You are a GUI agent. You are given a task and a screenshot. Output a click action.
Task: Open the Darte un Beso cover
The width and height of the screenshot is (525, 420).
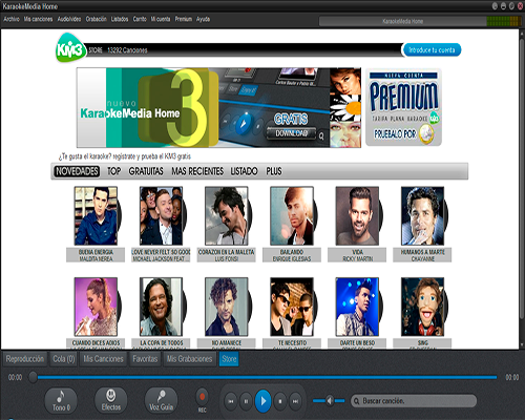[x=357, y=306]
